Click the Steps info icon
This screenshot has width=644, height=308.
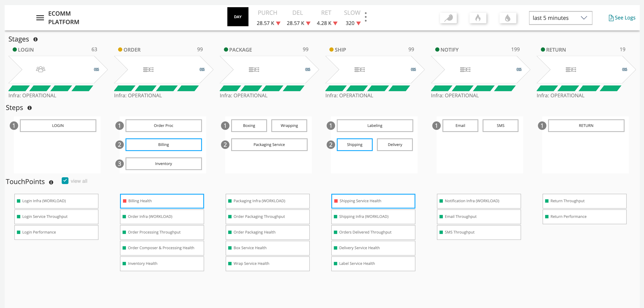30,108
